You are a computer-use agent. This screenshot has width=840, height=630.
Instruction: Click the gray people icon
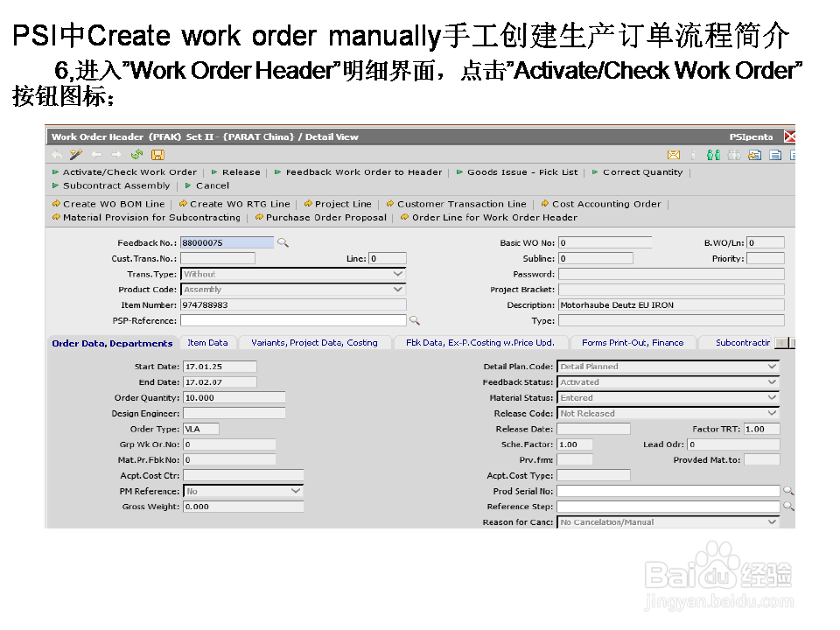tap(734, 155)
